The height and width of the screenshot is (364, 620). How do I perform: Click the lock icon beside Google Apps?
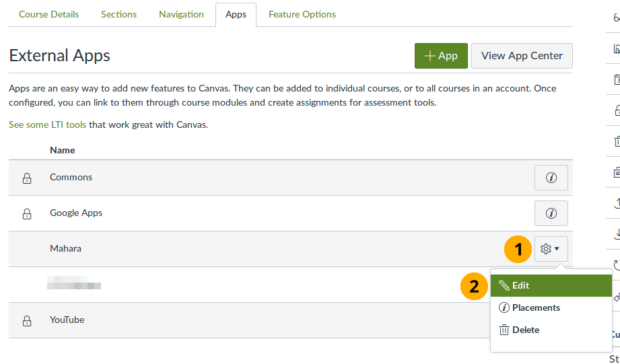pos(27,214)
